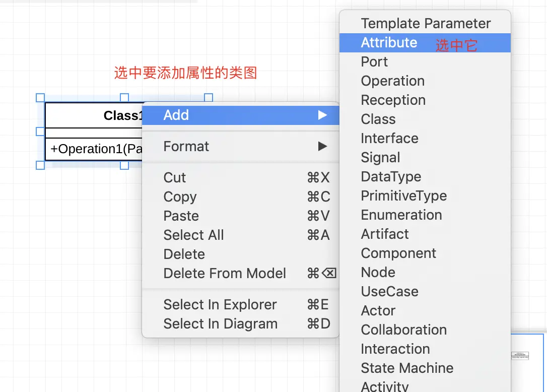This screenshot has height=392, width=547.
Task: Click the top-left selection handle of Class1
Action: pos(40,98)
